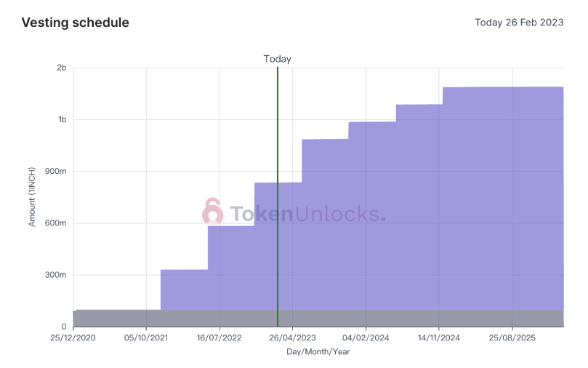Click the Today 26 Feb 2023 date text
This screenshot has height=368, width=588.
[519, 23]
